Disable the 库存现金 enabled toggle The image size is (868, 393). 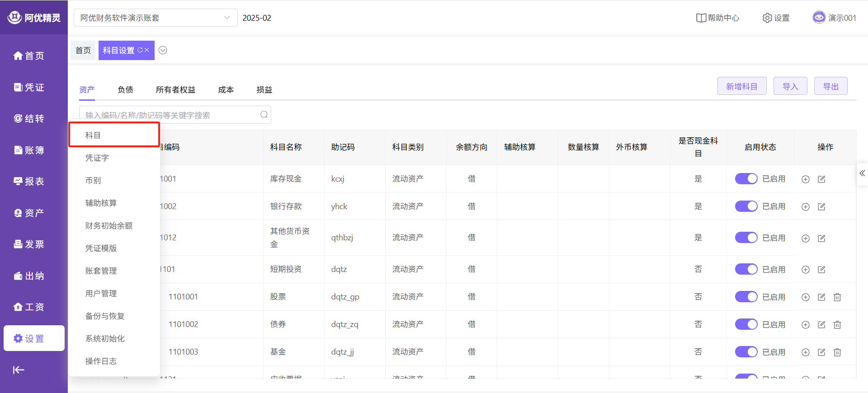[x=746, y=179]
